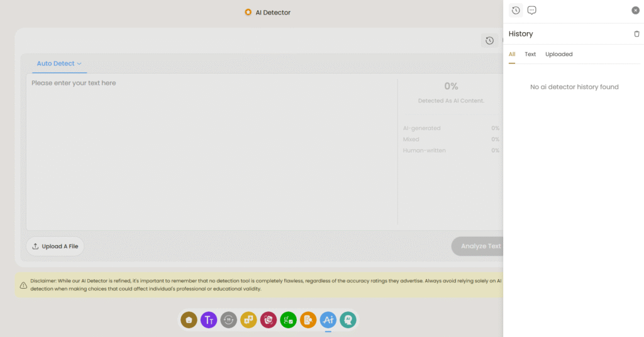Image resolution: width=644 pixels, height=337 pixels.
Task: Select the All history tab
Action: [512, 54]
